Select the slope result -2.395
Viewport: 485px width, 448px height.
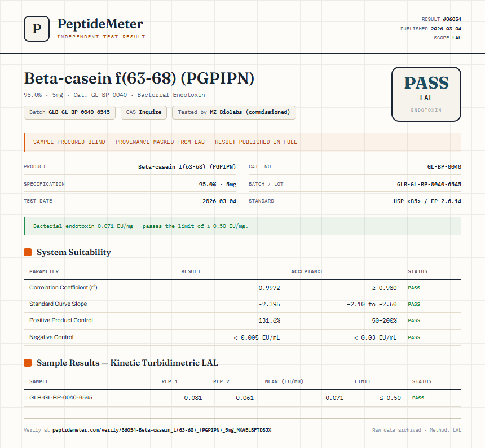pyautogui.click(x=269, y=305)
